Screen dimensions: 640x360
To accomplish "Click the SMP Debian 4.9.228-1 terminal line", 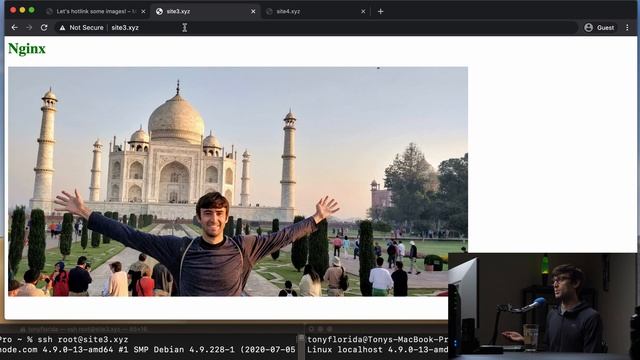I will tap(148, 350).
